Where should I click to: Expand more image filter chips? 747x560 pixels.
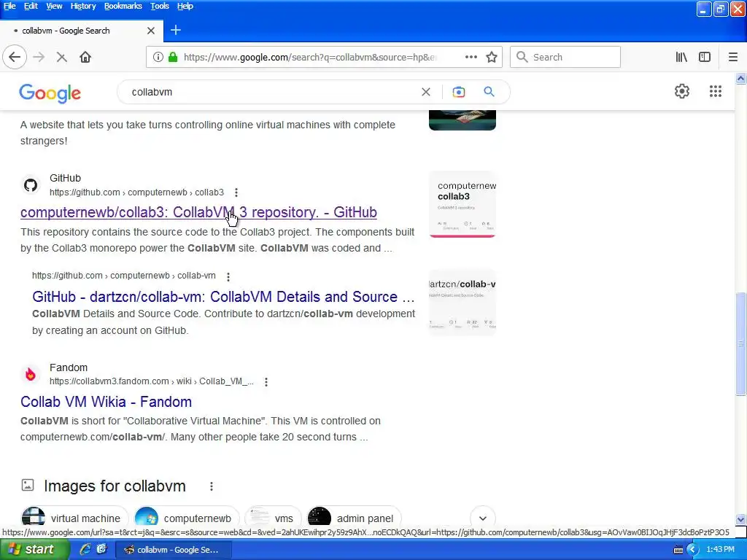point(483,518)
